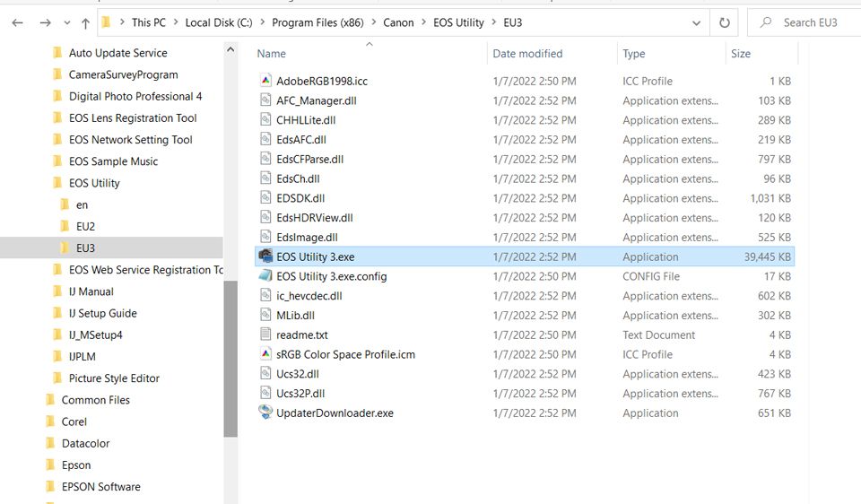The width and height of the screenshot is (861, 504).
Task: Select the CHHLLite.dll file name
Action: click(x=306, y=119)
